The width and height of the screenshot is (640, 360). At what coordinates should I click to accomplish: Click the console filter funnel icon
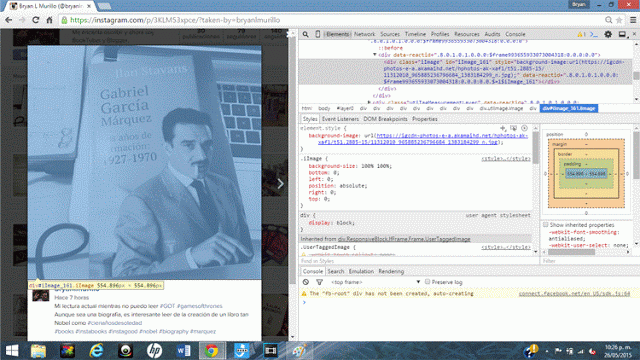320,282
